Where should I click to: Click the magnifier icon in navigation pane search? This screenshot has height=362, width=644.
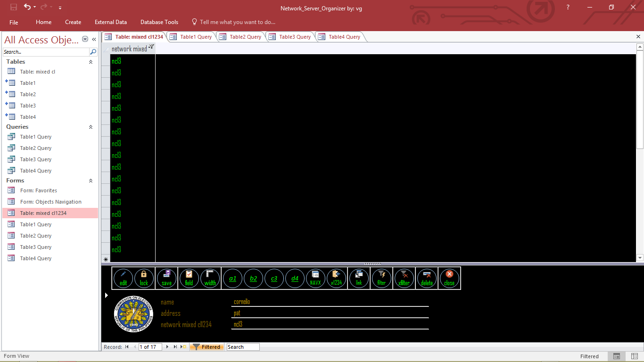pyautogui.click(x=93, y=52)
